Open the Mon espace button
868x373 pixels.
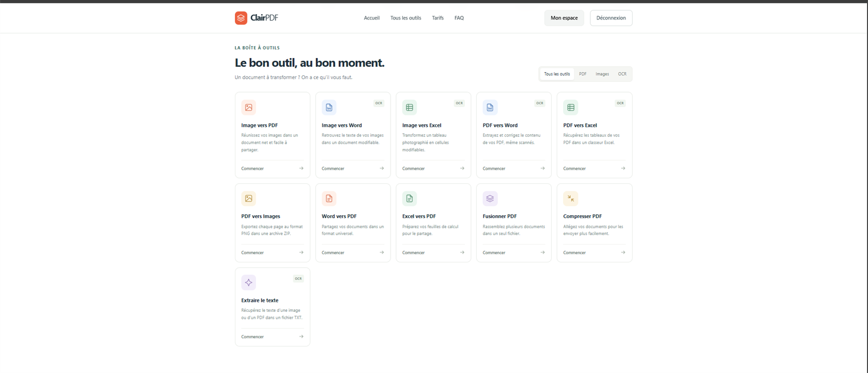pyautogui.click(x=564, y=18)
